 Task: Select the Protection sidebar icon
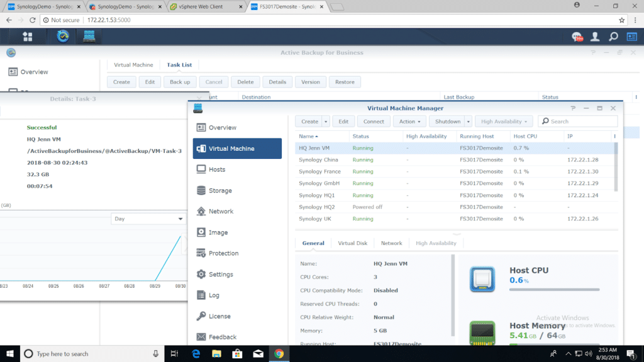click(201, 253)
